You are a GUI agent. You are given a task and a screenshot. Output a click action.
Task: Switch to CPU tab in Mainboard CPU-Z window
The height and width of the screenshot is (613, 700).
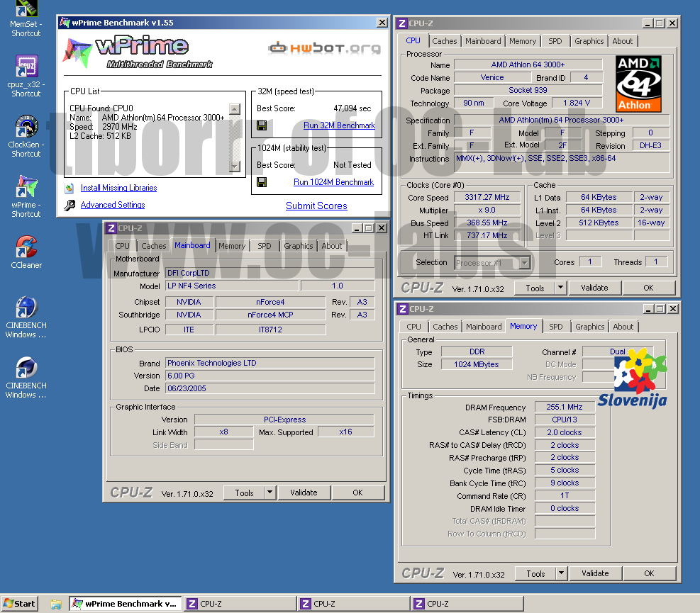click(122, 246)
